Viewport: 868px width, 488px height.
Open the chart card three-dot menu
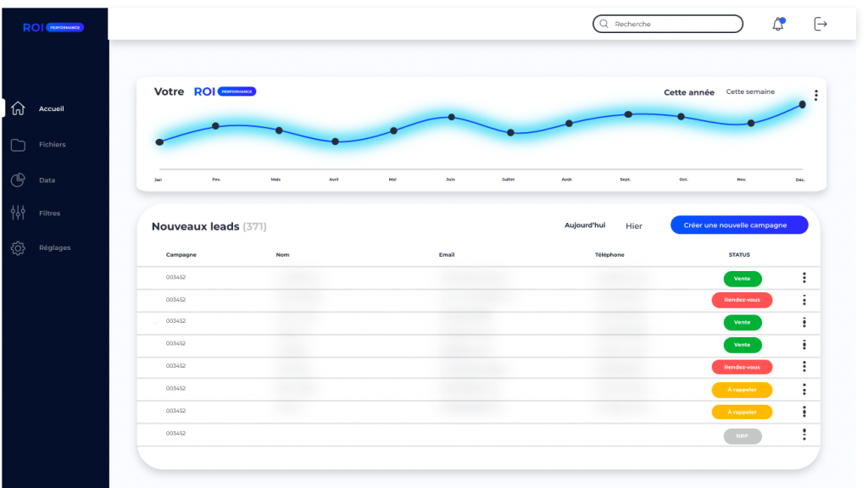[x=815, y=96]
